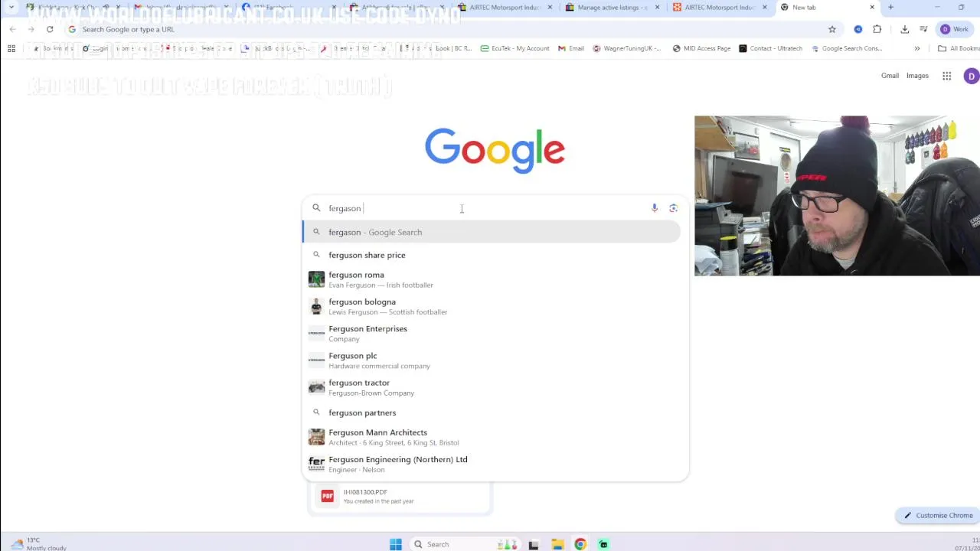Open the Google apps grid
The width and height of the screenshot is (980, 551).
pyautogui.click(x=947, y=76)
